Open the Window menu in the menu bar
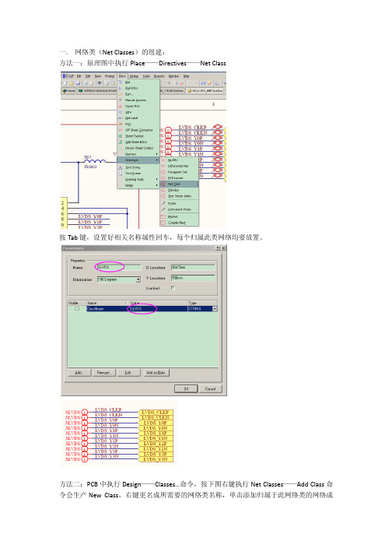Image resolution: width=392 pixels, height=555 pixels. click(173, 76)
